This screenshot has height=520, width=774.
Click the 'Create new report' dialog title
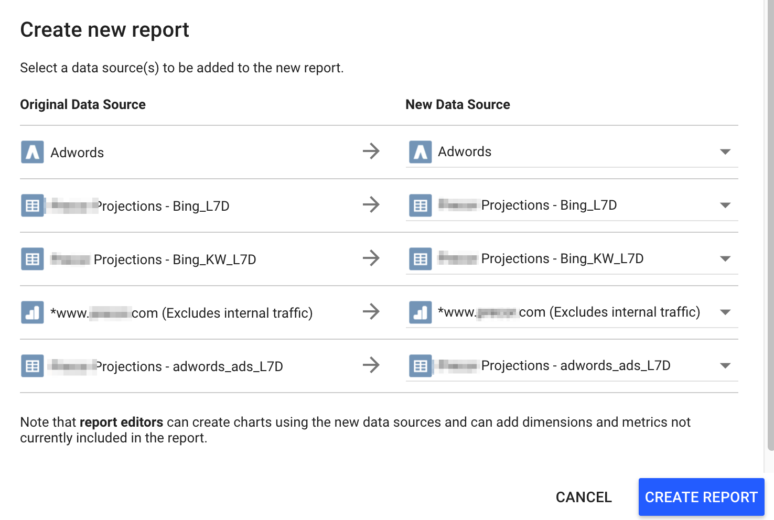tap(105, 30)
